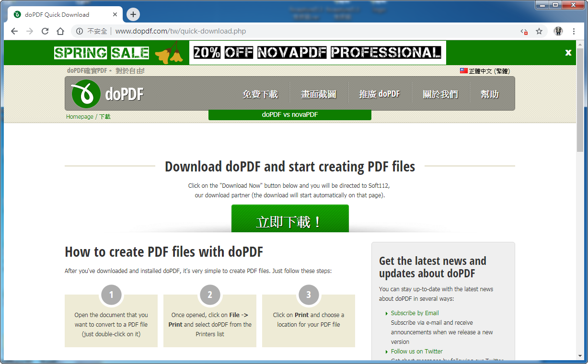Click the page vertical scrollbar thumb

[x=580, y=101]
